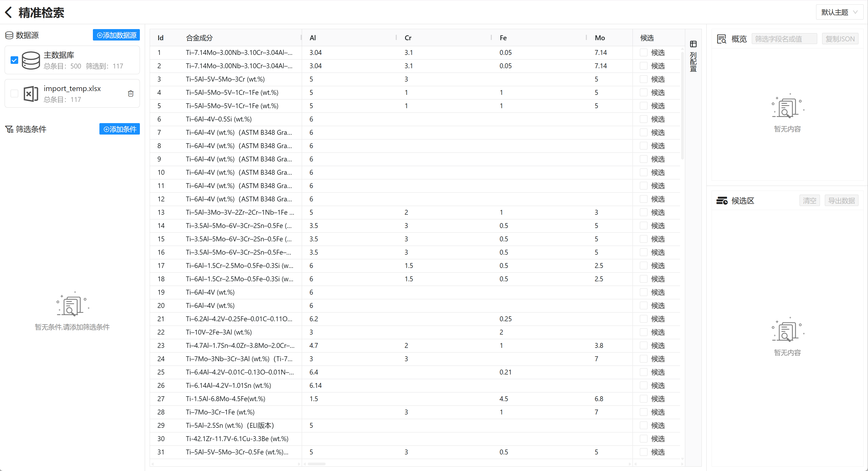Click the 添加数据源 button
Image resolution: width=868 pixels, height=471 pixels.
point(116,35)
